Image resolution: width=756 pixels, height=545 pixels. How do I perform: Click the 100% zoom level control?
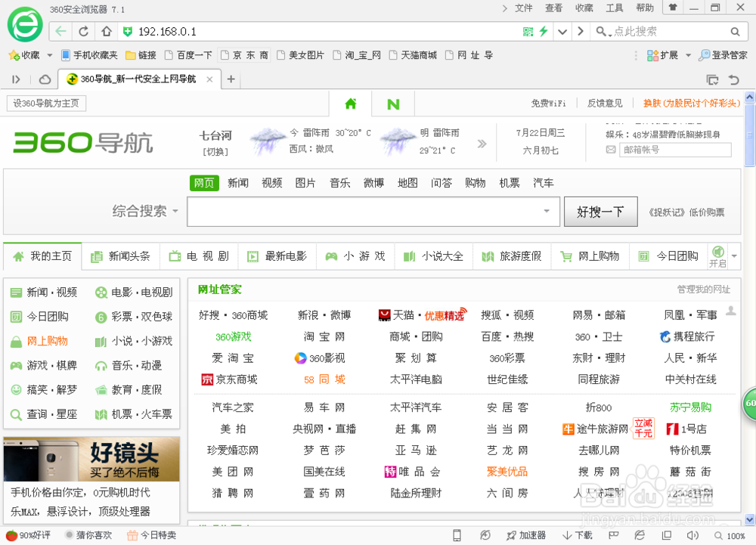730,536
